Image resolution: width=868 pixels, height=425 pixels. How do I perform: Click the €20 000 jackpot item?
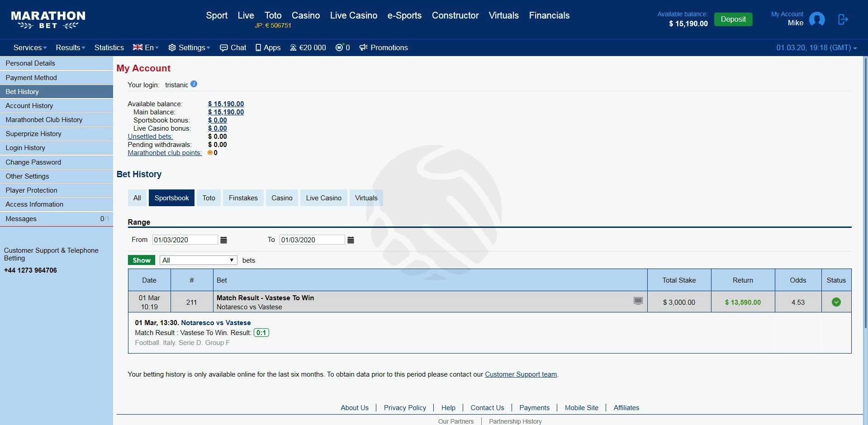308,47
